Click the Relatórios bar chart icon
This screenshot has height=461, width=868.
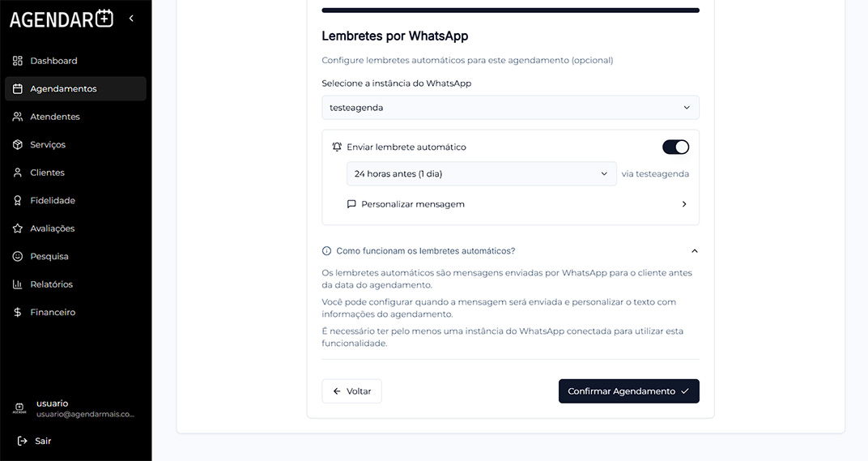pyautogui.click(x=18, y=284)
